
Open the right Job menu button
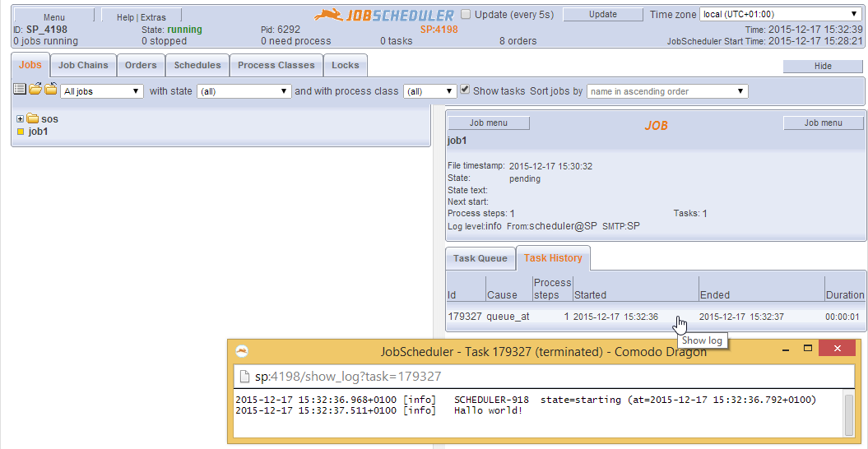[x=824, y=123]
